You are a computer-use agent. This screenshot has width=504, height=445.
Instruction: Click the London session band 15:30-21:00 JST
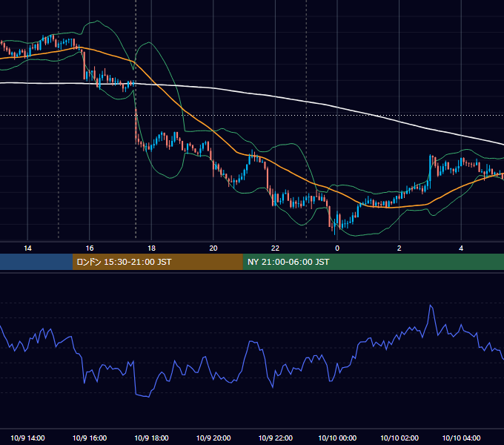pos(157,262)
